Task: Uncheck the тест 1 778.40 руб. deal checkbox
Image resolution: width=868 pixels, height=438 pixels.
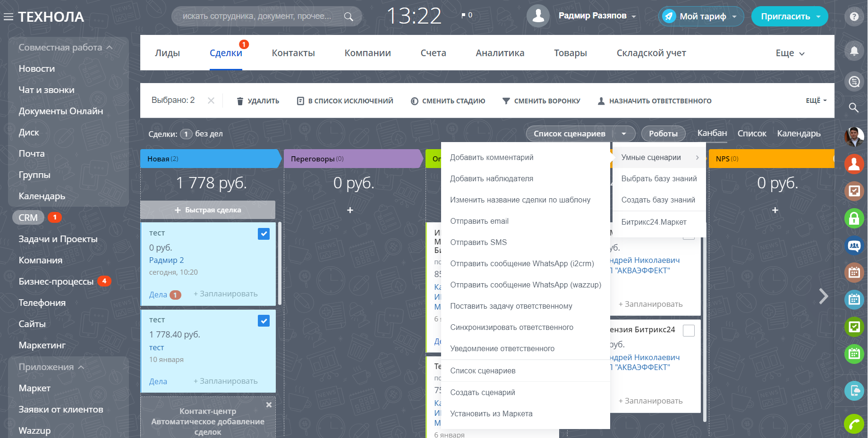Action: (x=264, y=321)
